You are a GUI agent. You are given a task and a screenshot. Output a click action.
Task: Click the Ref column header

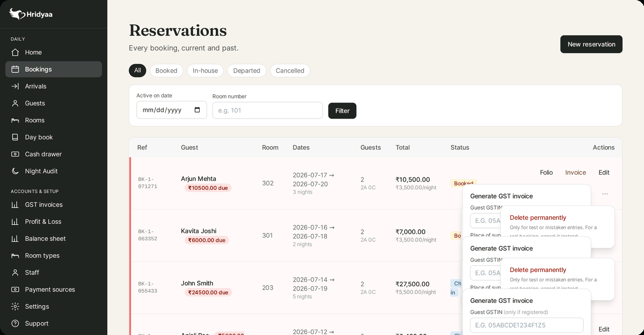coord(142,148)
